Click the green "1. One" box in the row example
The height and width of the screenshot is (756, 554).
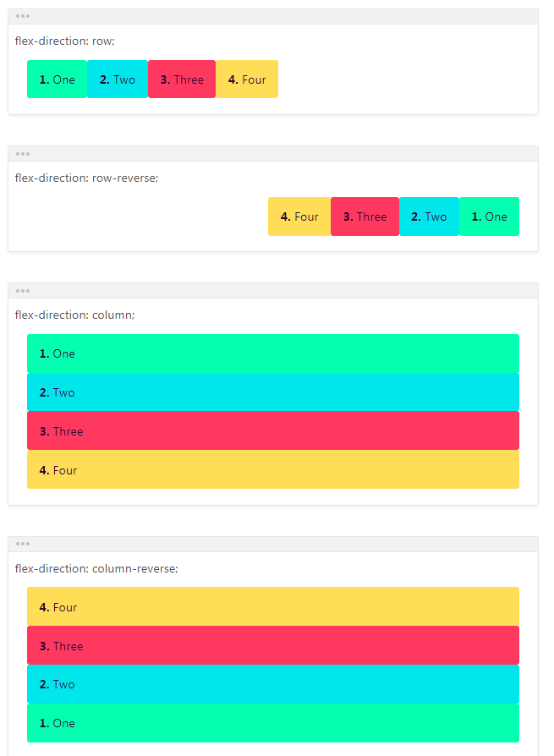(57, 79)
